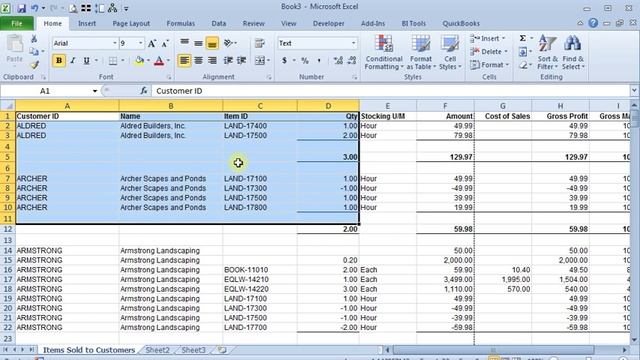The image size is (640, 360).
Task: Toggle Top Align
Action: pyautogui.click(x=184, y=43)
